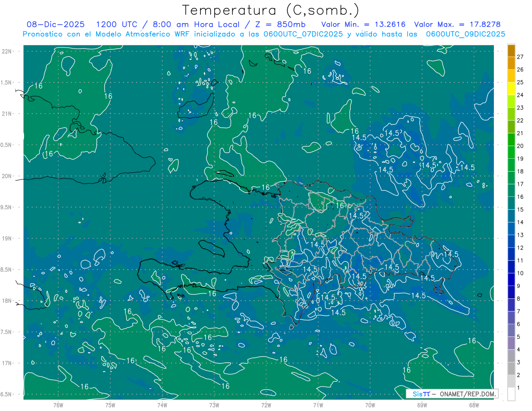Image resolution: width=532 pixels, height=411 pixels.
Task: Click the "Temperatura (C,somb.)" chart title
Action: point(271,10)
